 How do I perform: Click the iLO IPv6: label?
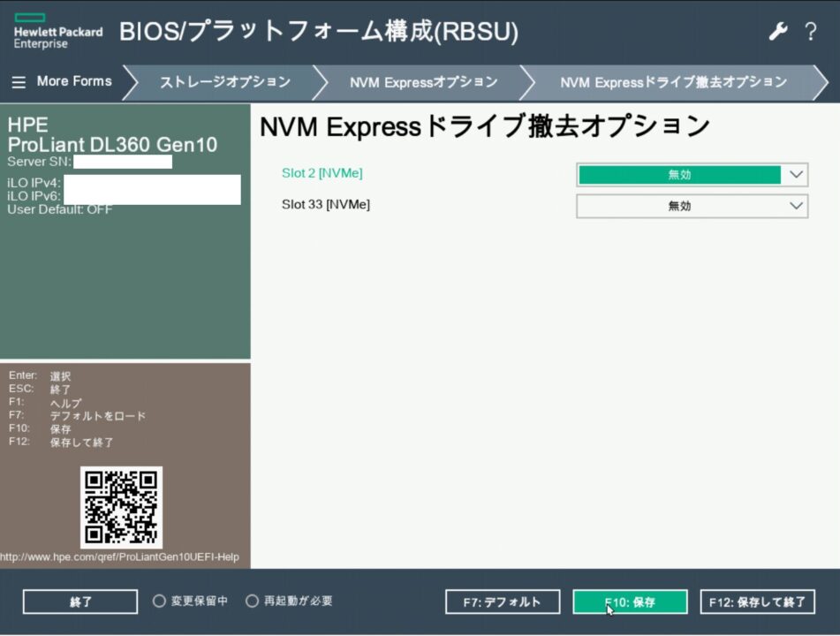(x=34, y=196)
